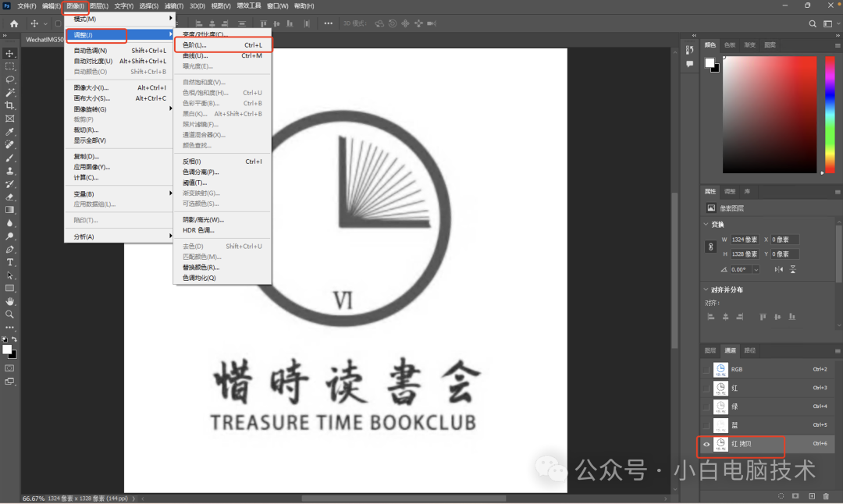Select the Zoom tool in toolbox
The image size is (843, 504).
click(9, 314)
